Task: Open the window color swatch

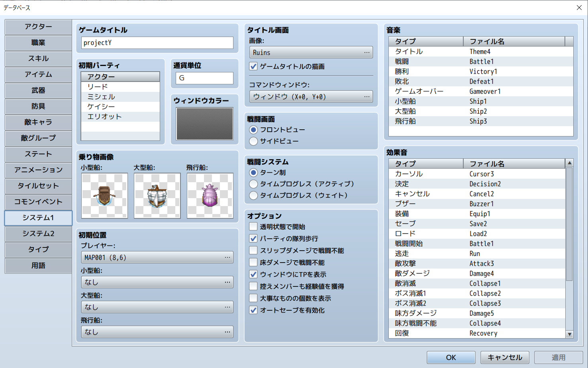Action: tap(204, 124)
